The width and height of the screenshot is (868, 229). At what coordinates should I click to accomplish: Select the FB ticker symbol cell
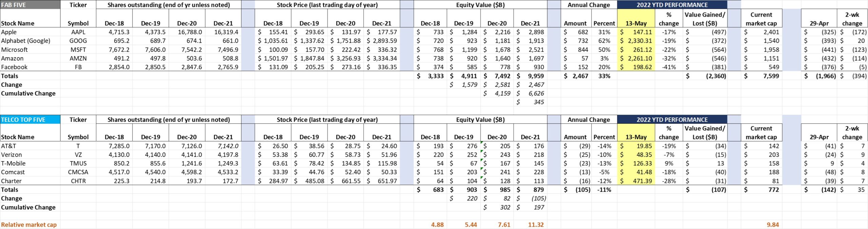[x=78, y=67]
